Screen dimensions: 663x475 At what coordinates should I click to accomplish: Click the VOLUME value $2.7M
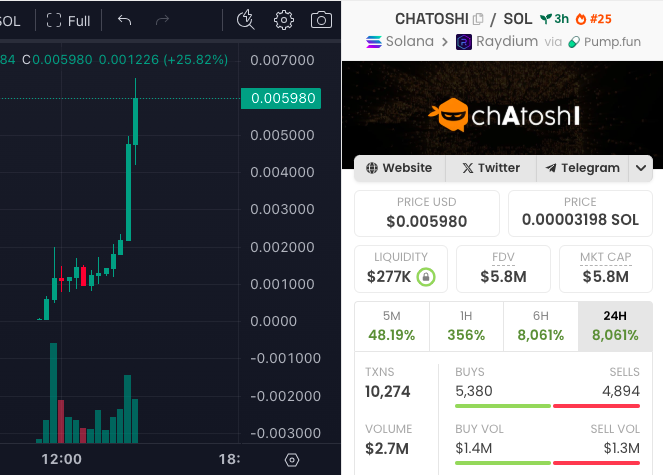coord(387,448)
